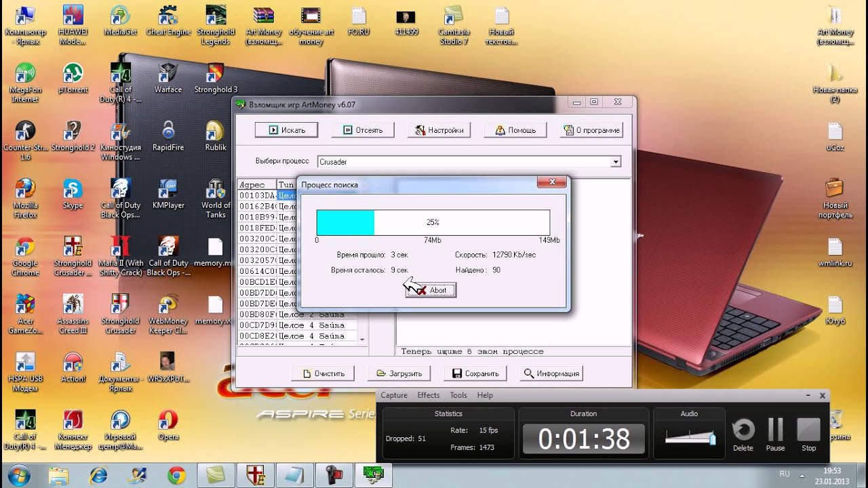Open the Help menu in Camtasia recorder
Screen dimensions: 868x488
485,395
